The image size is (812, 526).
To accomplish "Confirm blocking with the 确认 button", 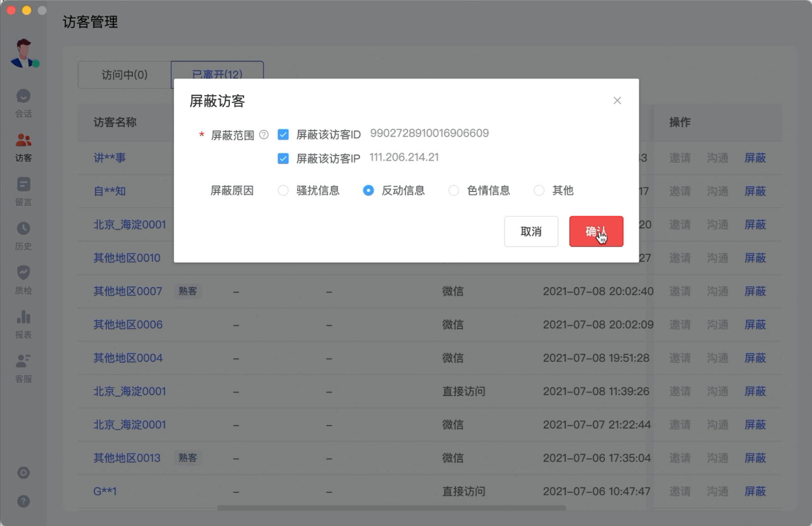I will pyautogui.click(x=596, y=232).
